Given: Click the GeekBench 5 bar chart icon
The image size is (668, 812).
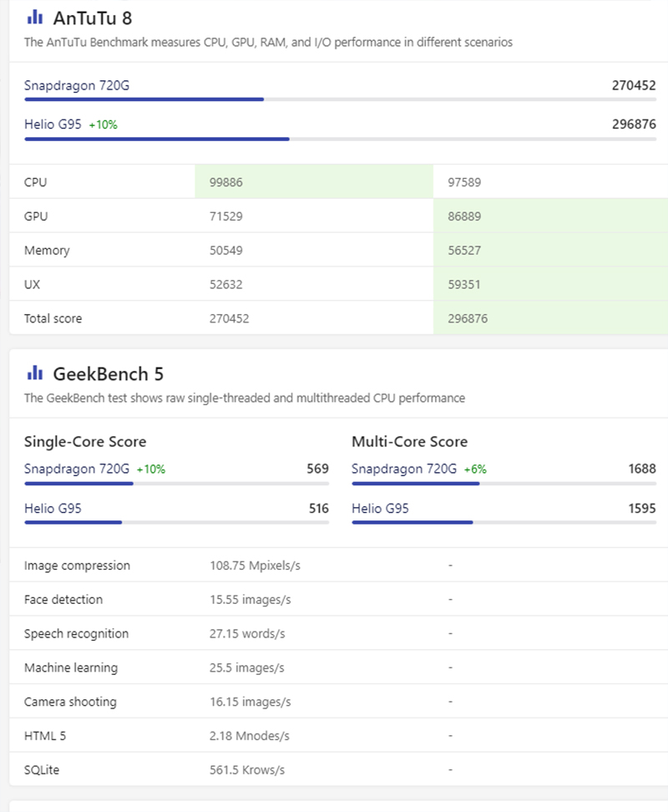Looking at the screenshot, I should click(x=35, y=373).
